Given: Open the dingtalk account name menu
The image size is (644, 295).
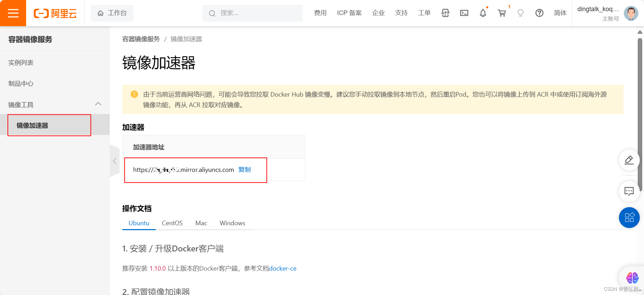Looking at the screenshot, I should tap(598, 9).
